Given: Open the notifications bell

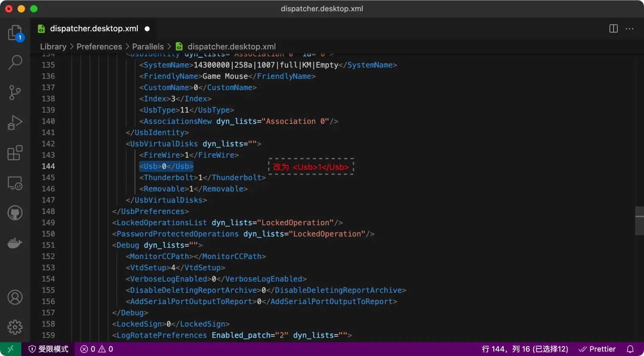Looking at the screenshot, I should coord(630,349).
